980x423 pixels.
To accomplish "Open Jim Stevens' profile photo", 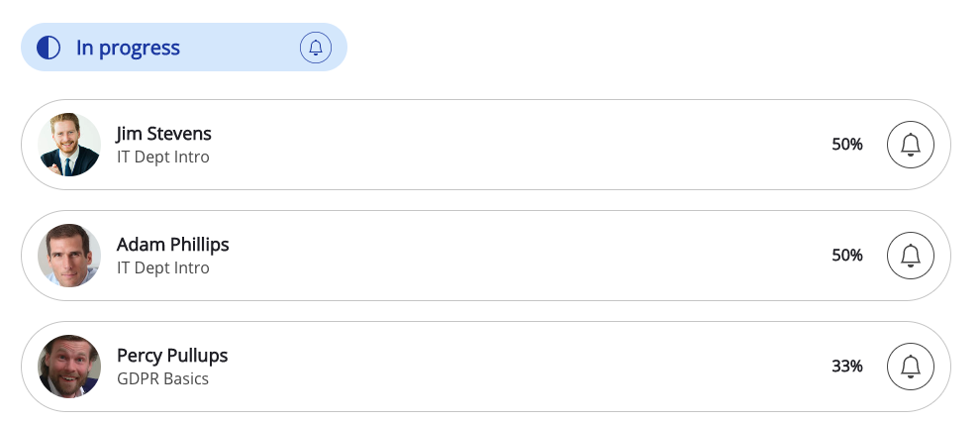I will tap(69, 145).
